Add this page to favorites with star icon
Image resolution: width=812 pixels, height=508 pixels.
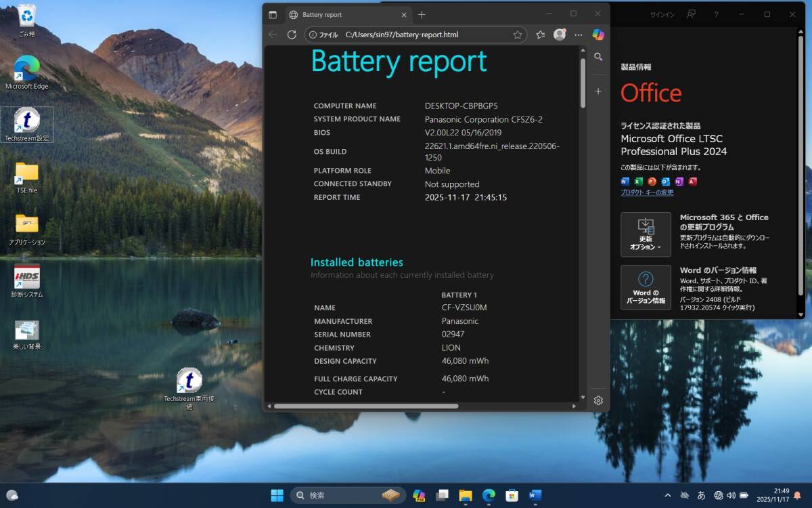[x=518, y=35]
